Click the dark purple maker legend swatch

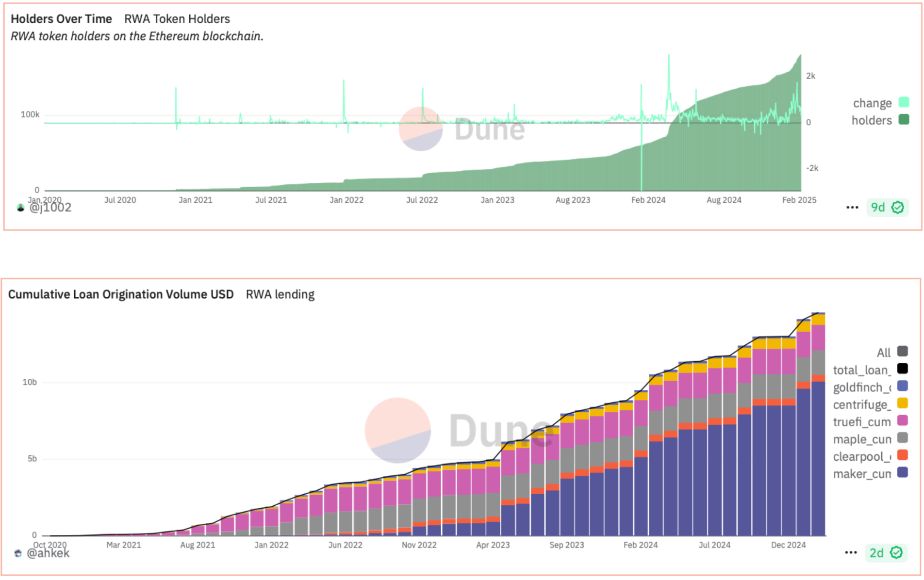[903, 472]
